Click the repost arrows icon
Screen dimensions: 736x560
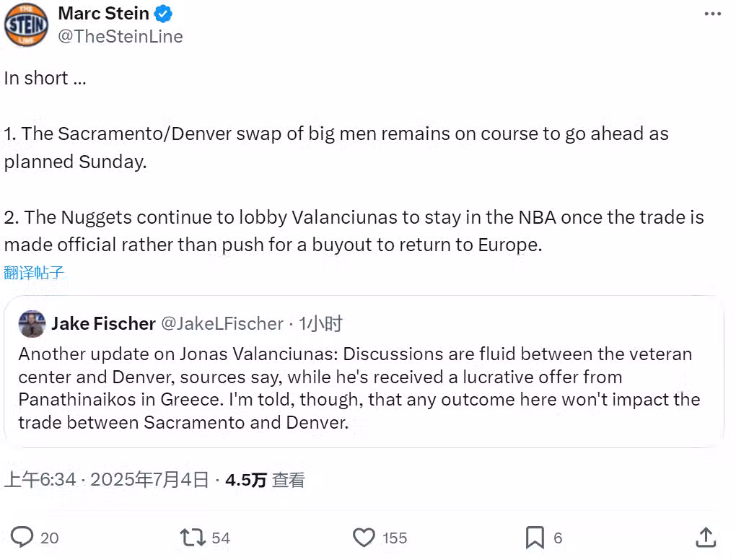click(192, 537)
